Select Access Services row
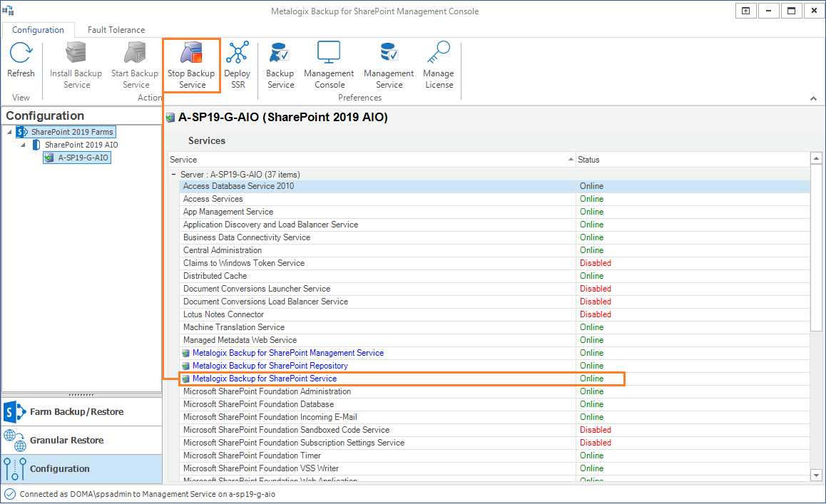The image size is (826, 504). coord(494,199)
